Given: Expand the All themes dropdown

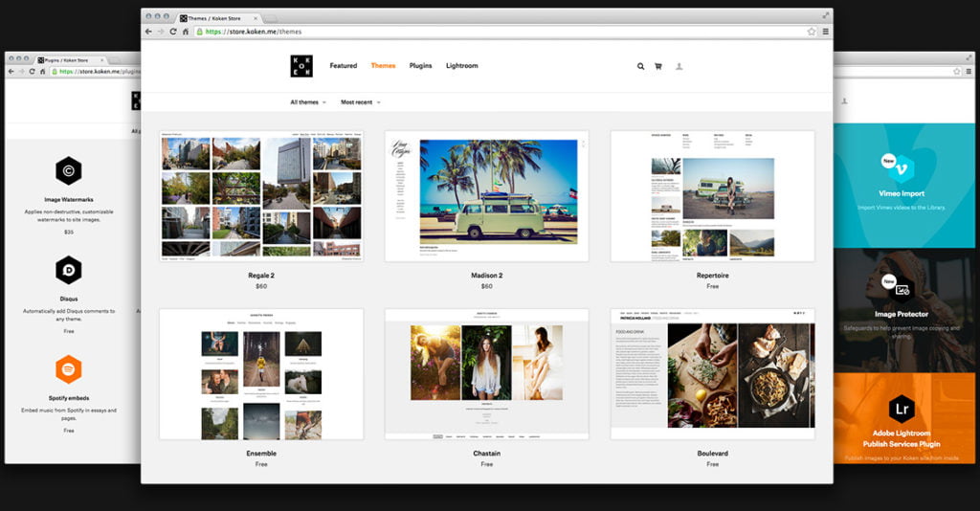Looking at the screenshot, I should point(308,101).
